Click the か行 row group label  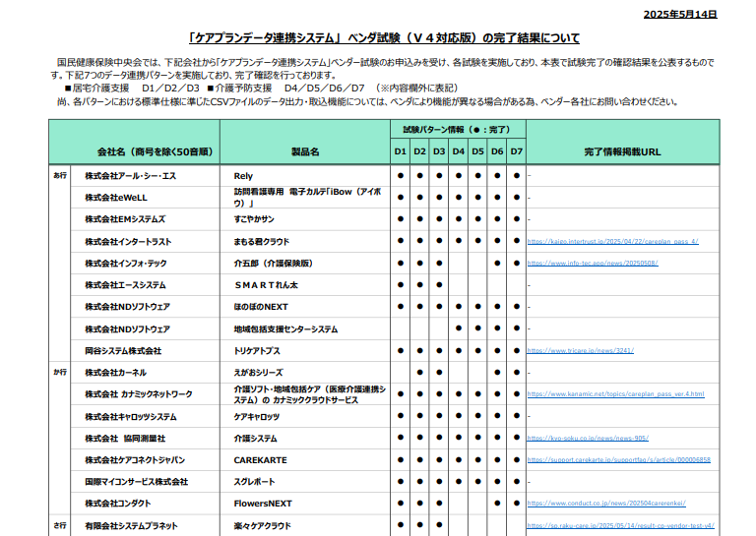click(60, 373)
